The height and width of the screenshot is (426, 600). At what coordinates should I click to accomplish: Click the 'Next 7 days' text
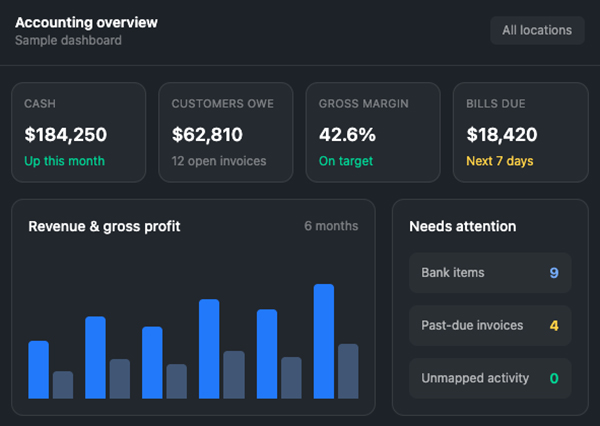click(499, 161)
